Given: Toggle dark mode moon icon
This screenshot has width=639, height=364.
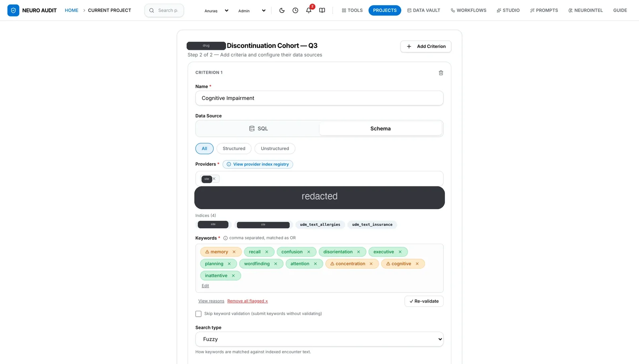Looking at the screenshot, I should point(282,10).
